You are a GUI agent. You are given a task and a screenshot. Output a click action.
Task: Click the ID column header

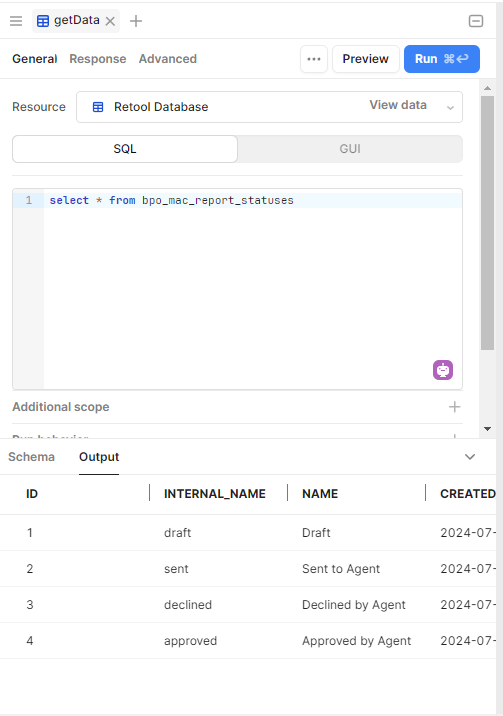[x=32, y=494]
